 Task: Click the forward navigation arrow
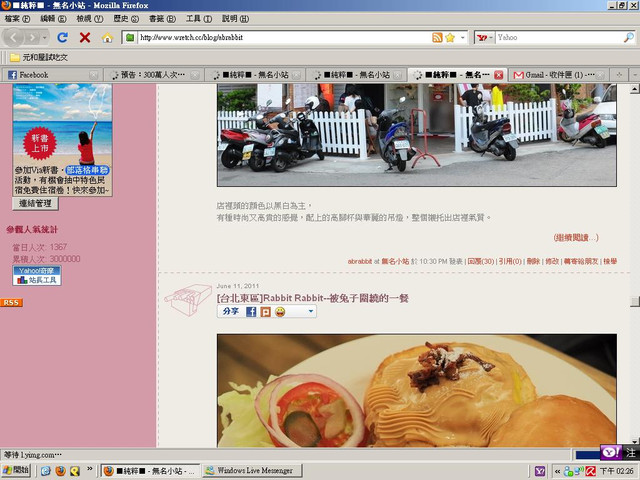[x=32, y=38]
